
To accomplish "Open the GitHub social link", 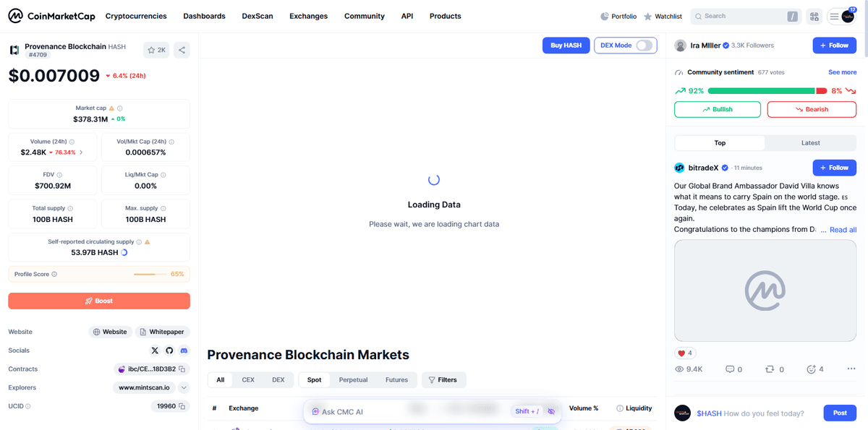I will [x=169, y=351].
